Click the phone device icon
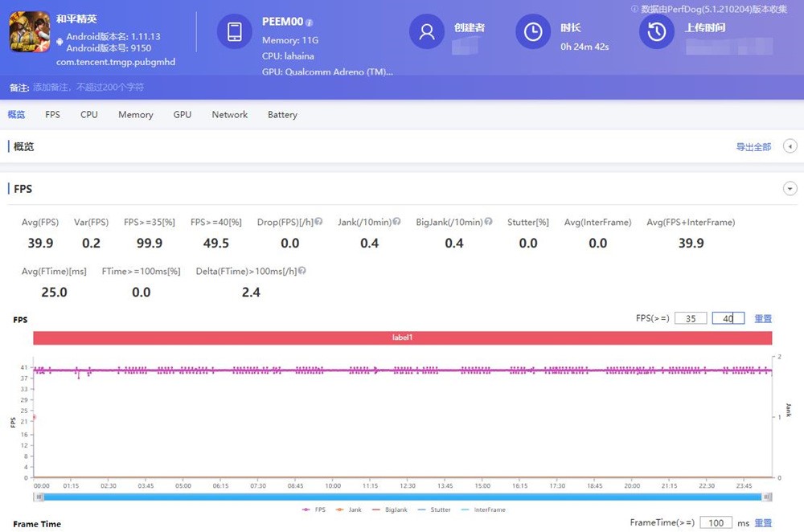Viewport: 804px width, 532px height. tap(235, 32)
